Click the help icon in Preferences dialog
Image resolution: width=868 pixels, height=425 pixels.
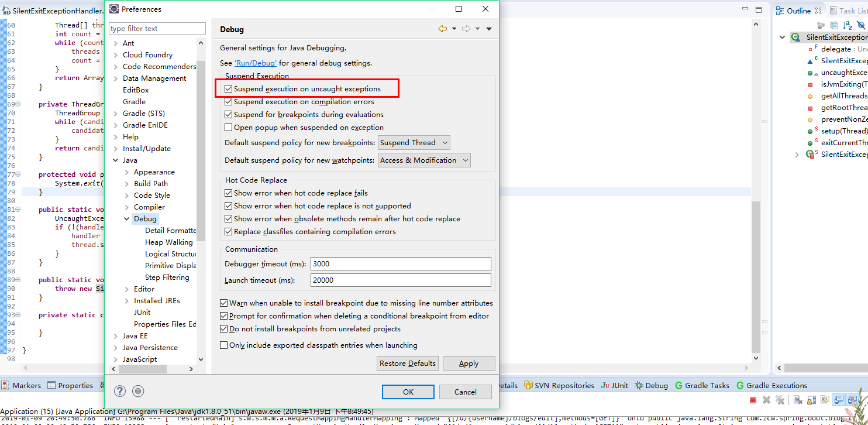[x=119, y=390]
